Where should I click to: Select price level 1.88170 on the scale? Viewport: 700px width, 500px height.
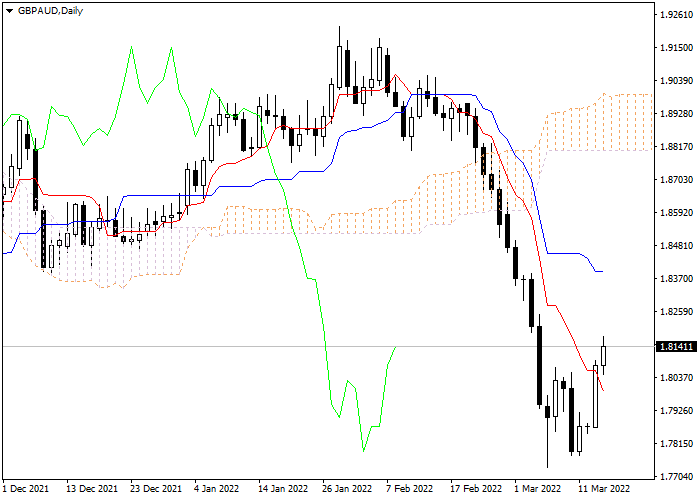(x=676, y=147)
